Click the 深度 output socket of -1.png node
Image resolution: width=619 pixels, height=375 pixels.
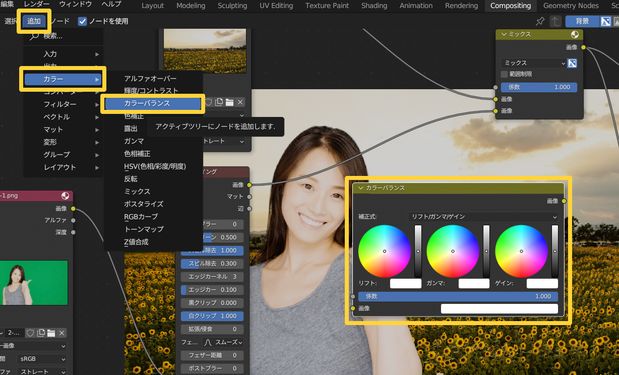tap(73, 232)
